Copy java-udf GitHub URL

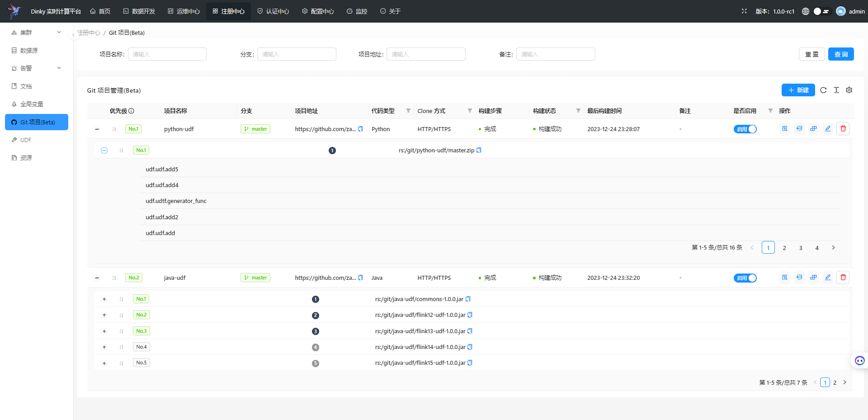tap(360, 278)
